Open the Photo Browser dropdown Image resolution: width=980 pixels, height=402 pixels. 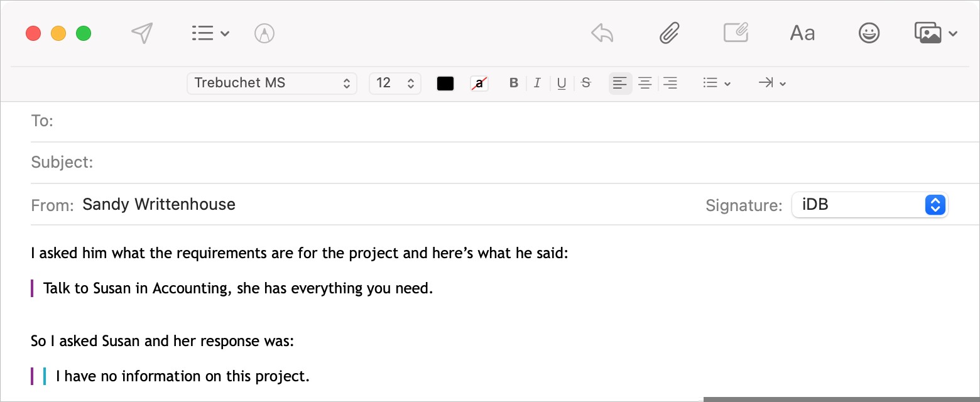935,33
